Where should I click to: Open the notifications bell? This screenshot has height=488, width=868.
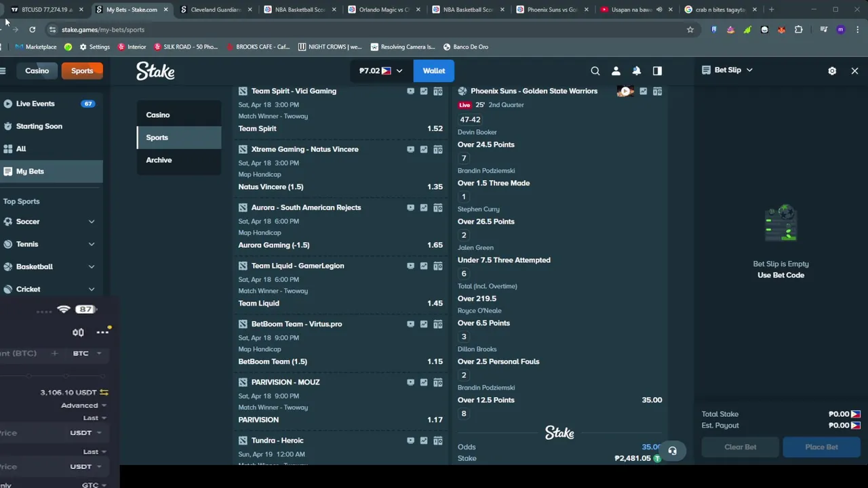[x=637, y=70]
